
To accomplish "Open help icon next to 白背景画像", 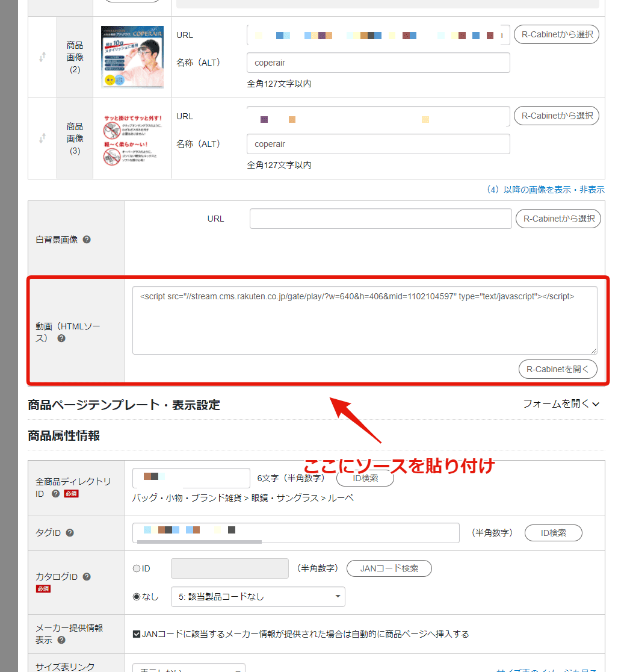I will point(87,240).
